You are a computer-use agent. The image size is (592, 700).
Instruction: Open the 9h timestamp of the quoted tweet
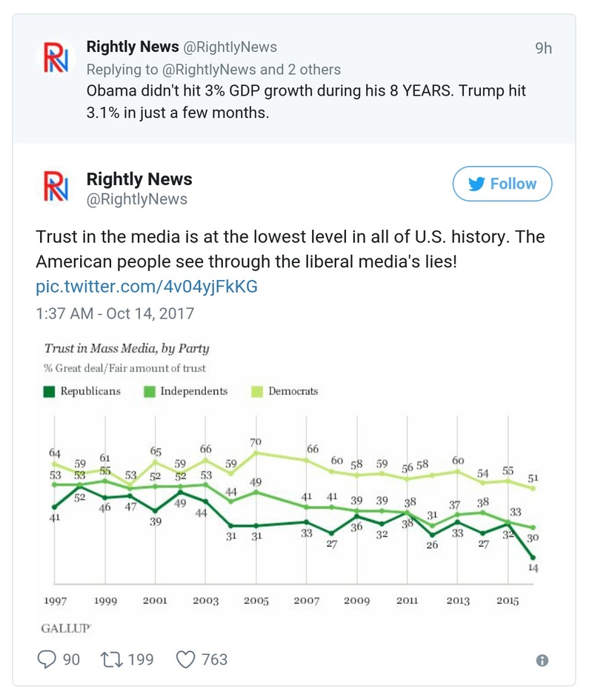coord(543,46)
